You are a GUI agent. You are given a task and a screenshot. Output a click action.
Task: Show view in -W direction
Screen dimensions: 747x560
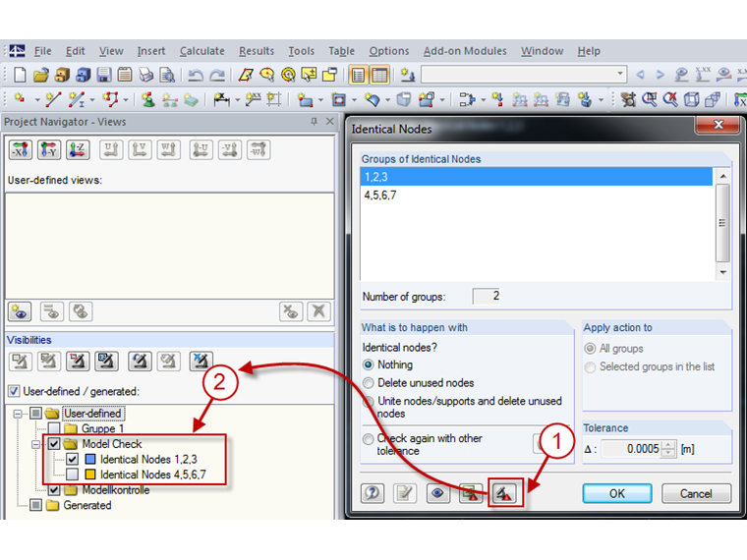pos(259,150)
